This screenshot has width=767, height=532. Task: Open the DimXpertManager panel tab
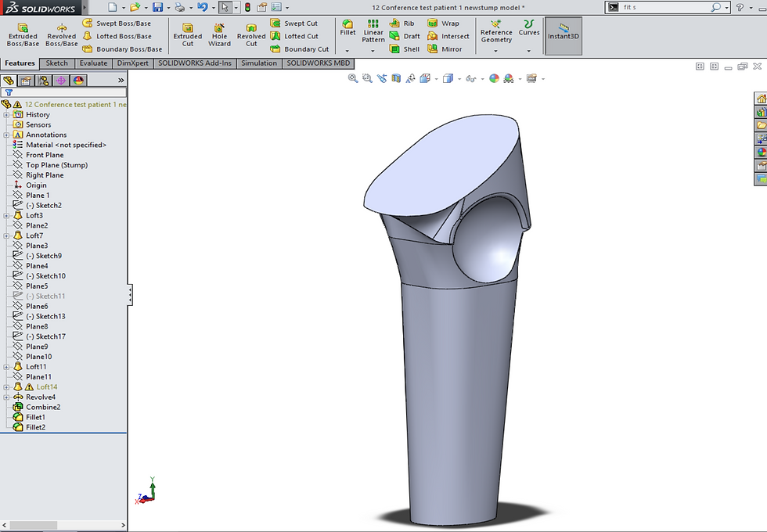(x=61, y=81)
